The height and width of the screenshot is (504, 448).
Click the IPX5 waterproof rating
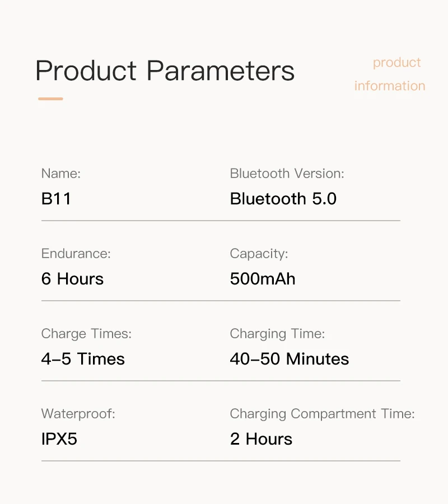pyautogui.click(x=59, y=438)
